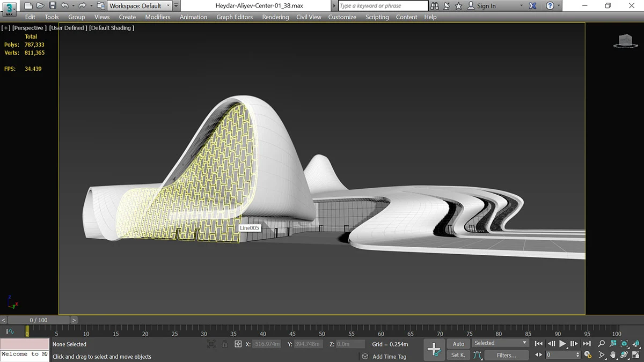Undo the last action
Viewport: 644px width, 362px height.
65,6
